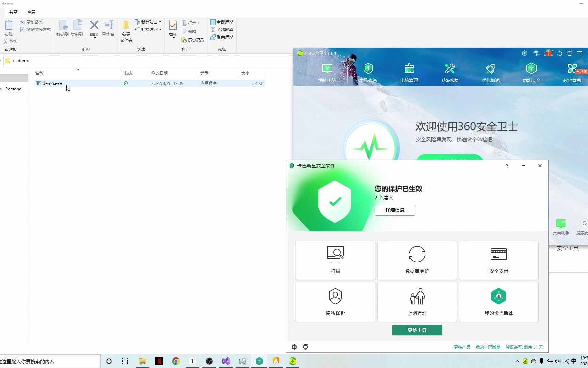Open Task View on taskbar
The width and height of the screenshot is (588, 368).
[125, 361]
